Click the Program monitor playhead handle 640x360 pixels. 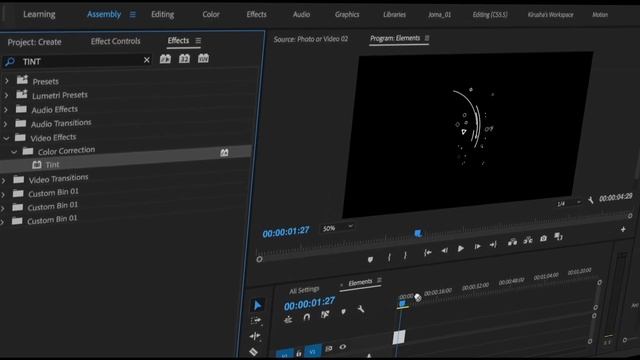418,233
